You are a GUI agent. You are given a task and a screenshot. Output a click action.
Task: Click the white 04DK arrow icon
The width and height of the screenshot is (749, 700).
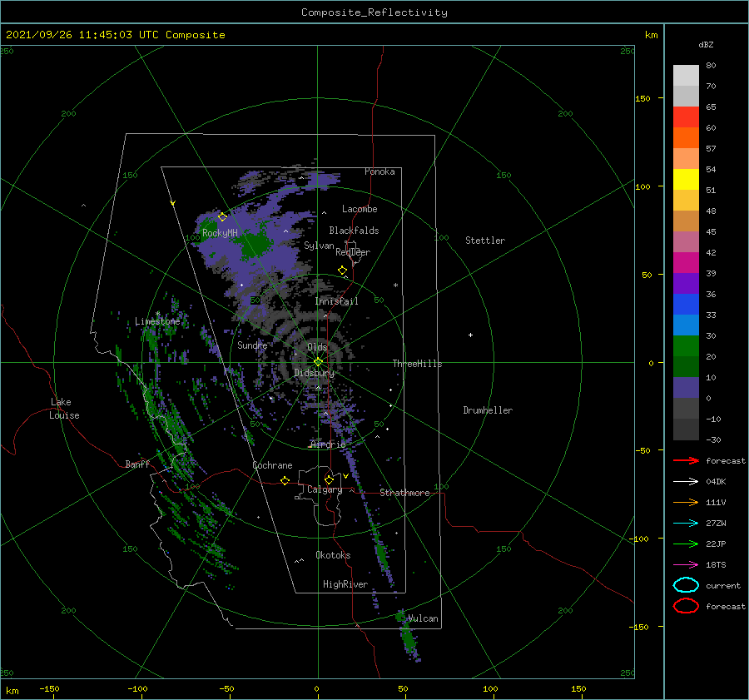click(686, 481)
